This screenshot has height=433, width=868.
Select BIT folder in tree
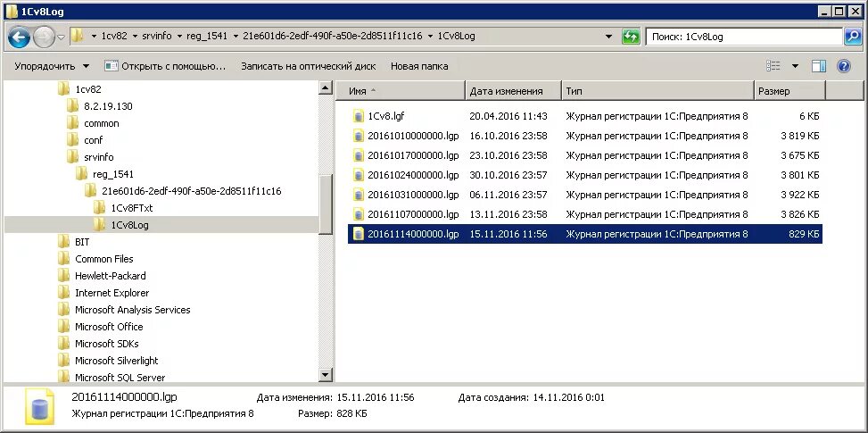tap(82, 242)
